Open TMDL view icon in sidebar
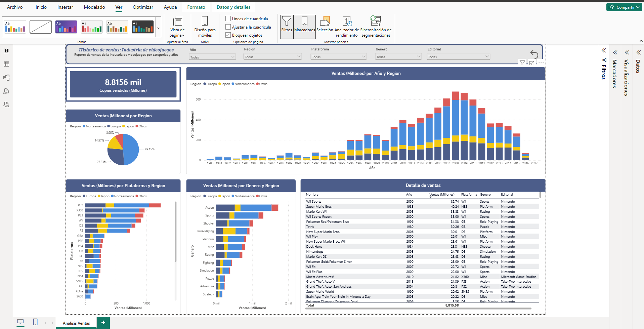 click(6, 105)
